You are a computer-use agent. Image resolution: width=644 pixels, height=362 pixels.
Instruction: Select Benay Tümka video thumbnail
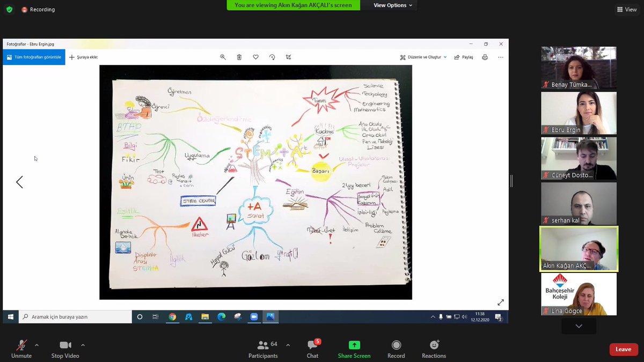pos(579,68)
